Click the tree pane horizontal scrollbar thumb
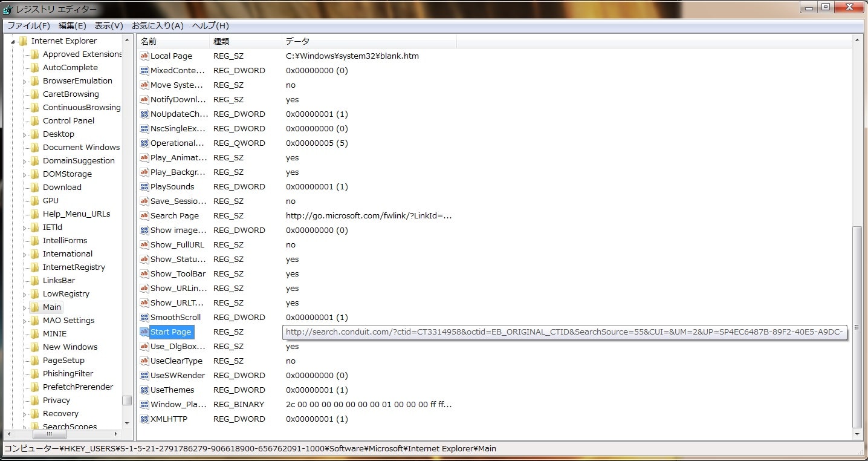The width and height of the screenshot is (868, 461). (50, 434)
